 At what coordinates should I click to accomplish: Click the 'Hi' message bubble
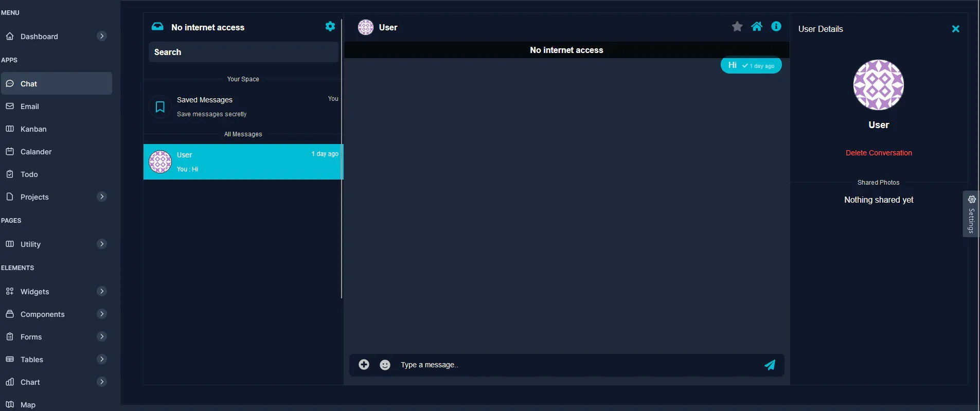[x=751, y=65]
